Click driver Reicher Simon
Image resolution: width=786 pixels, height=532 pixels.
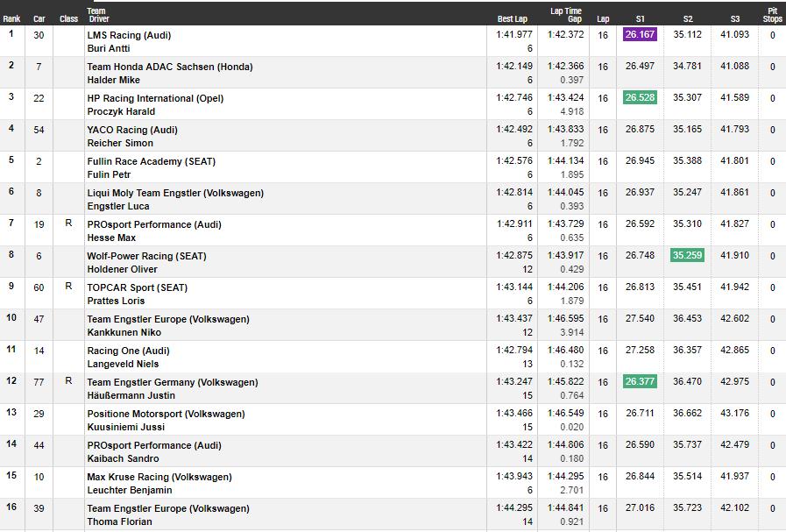[x=120, y=144]
